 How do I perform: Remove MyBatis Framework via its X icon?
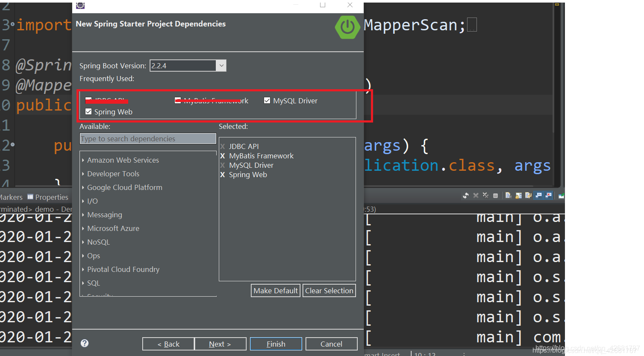[x=222, y=156]
